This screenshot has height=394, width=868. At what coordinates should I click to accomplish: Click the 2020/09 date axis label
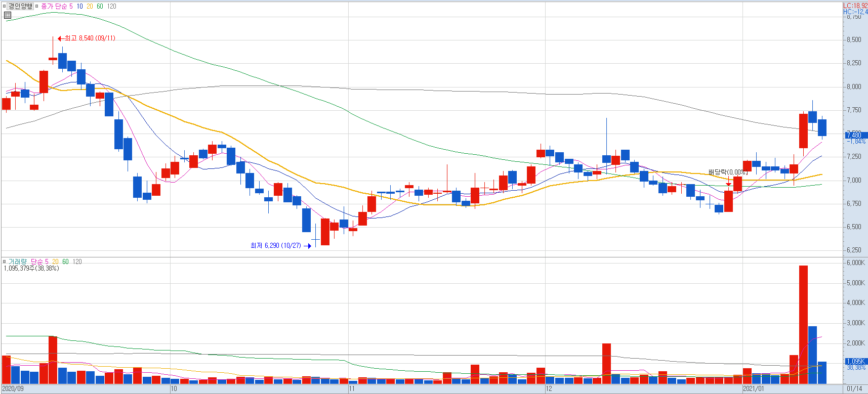coord(13,388)
